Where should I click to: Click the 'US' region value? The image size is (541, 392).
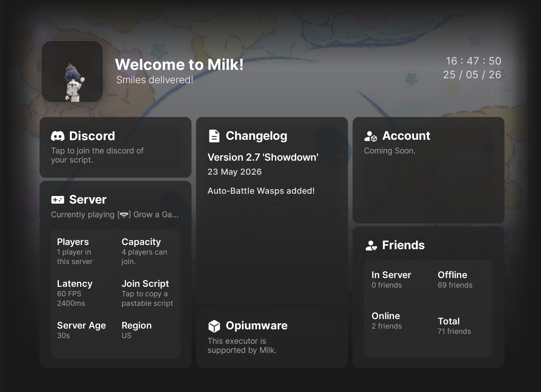coord(127,336)
